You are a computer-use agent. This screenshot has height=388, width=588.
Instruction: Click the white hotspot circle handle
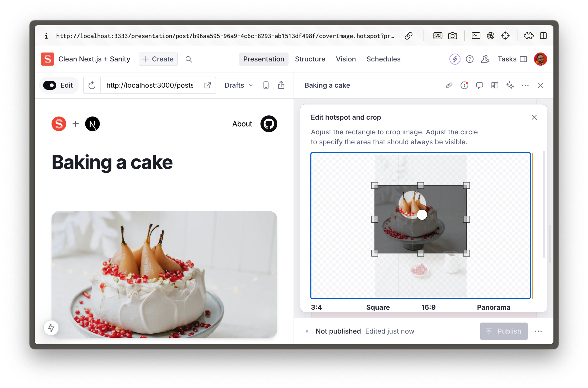422,215
